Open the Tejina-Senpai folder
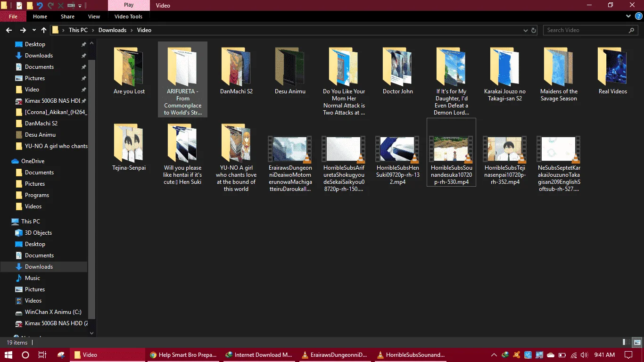Screen dimensions: 644x362 tap(129, 147)
